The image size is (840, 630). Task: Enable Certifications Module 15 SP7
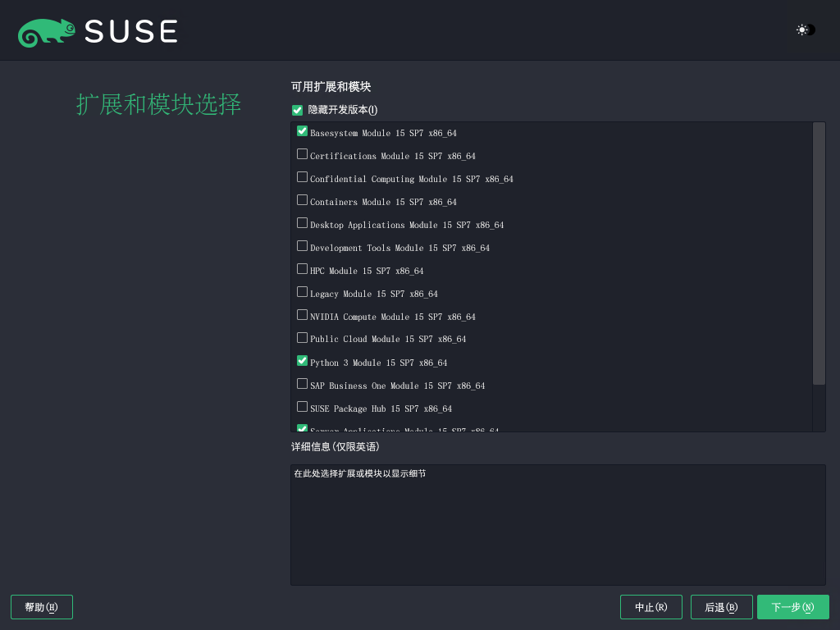[x=302, y=154]
